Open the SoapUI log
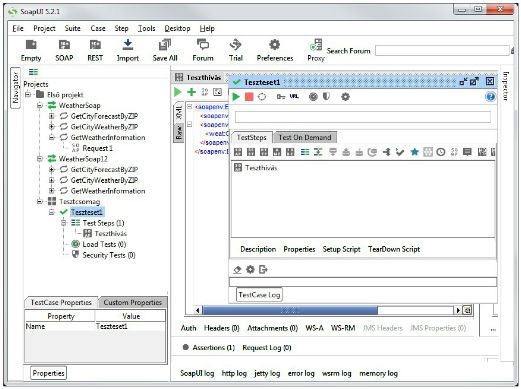This screenshot has width=521, height=389. point(197,373)
